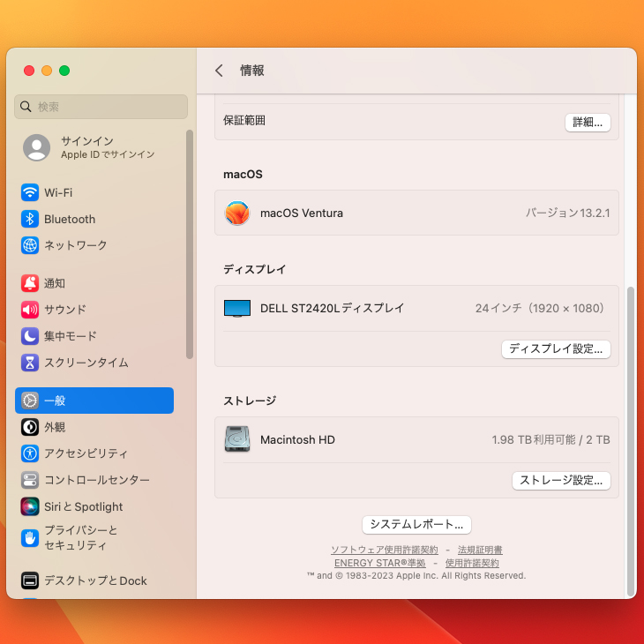This screenshot has width=644, height=644.
Task: Open the 集中モード moon icon
Action: point(30,336)
